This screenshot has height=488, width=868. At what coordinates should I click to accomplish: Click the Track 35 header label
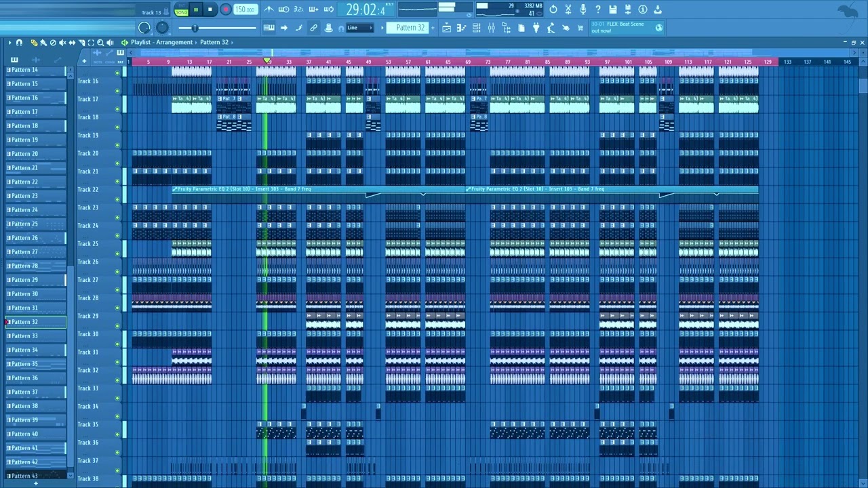88,424
